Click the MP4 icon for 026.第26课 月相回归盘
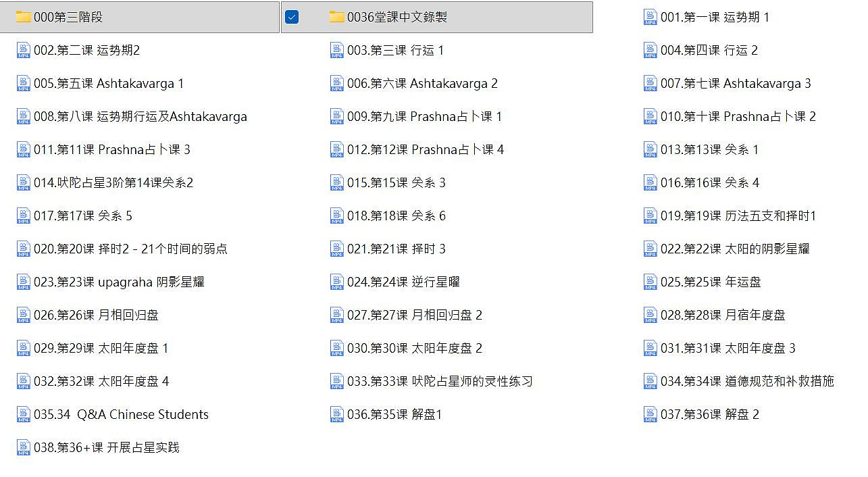Screen dimensions: 868x477 [24, 315]
